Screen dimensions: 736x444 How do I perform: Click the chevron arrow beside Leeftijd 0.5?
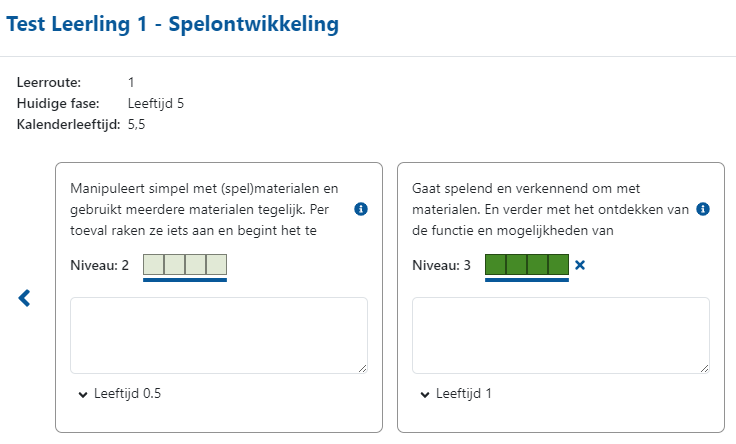83,395
